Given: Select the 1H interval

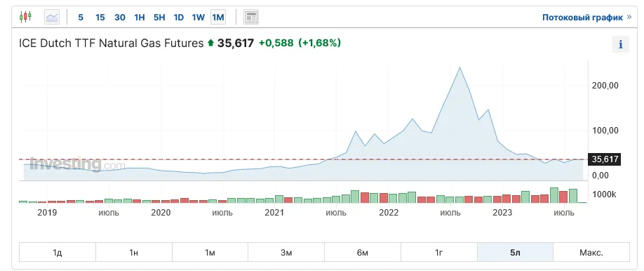Looking at the screenshot, I should 140,17.
